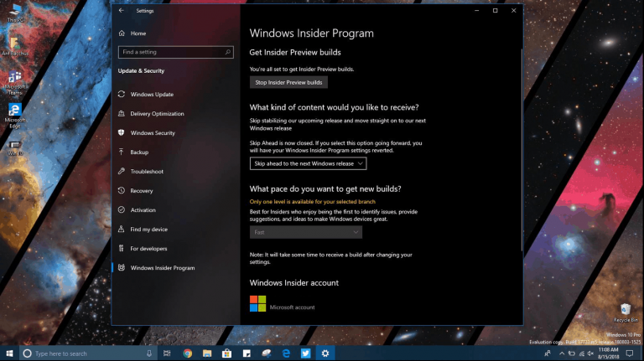Open the Home icon in Settings sidebar
This screenshot has width=644, height=361.
coord(122,34)
